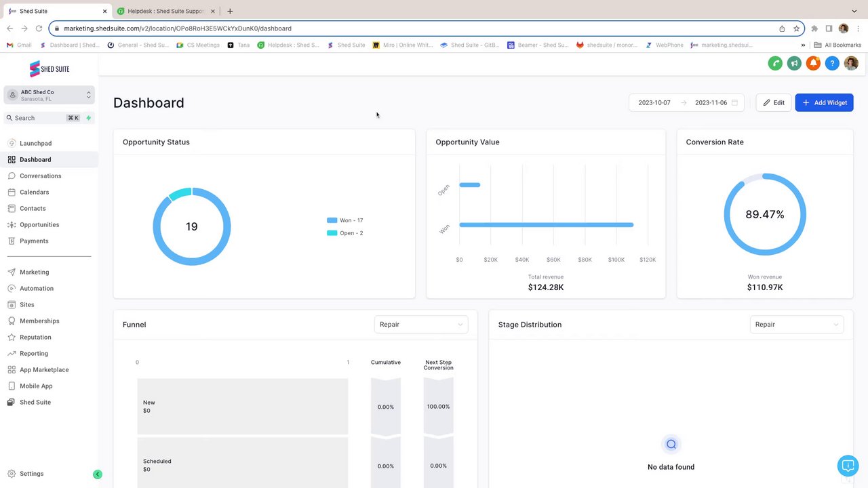
Task: Open the WebPhone bookmark
Action: coord(665,45)
